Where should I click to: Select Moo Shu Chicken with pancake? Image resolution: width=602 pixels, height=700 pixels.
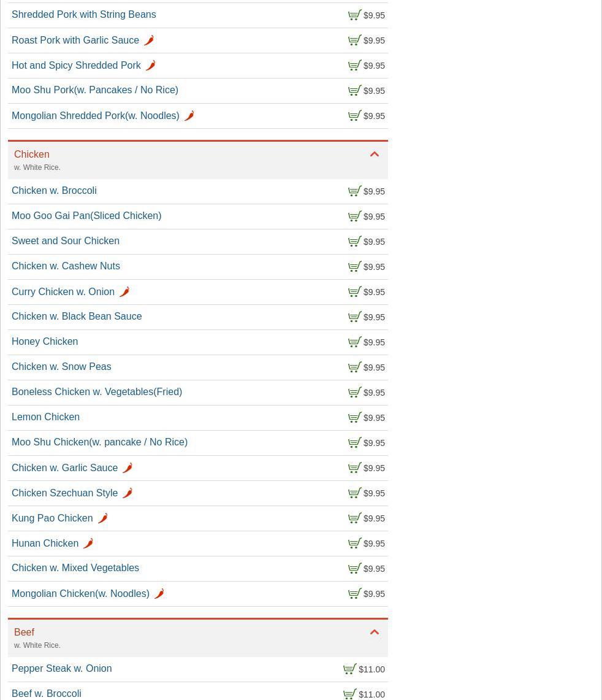(x=99, y=442)
